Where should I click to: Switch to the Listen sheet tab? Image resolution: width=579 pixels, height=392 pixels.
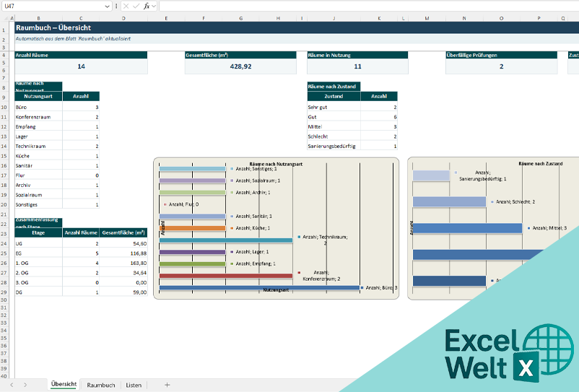point(134,385)
